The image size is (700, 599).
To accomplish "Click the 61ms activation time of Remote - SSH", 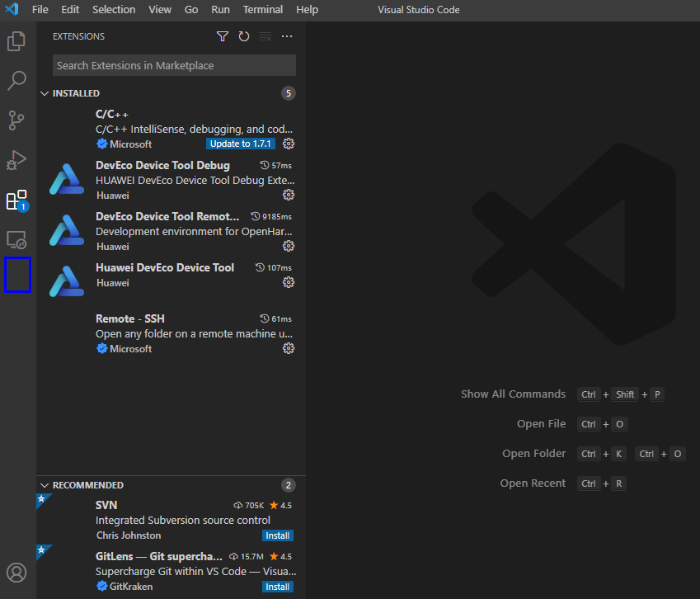I will [276, 319].
